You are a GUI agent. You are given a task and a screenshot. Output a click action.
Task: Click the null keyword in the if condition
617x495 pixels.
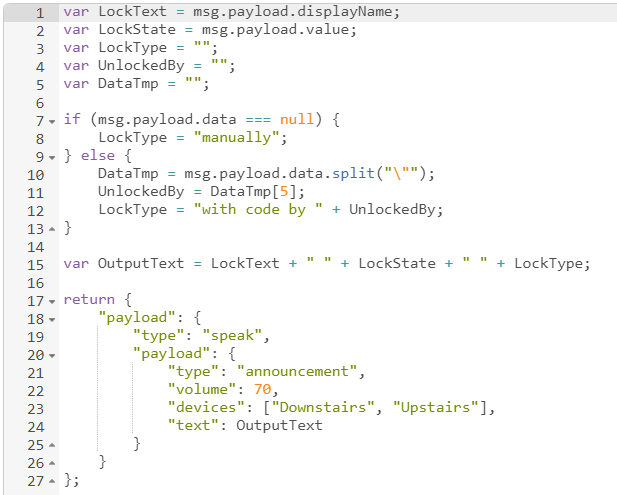(x=297, y=120)
